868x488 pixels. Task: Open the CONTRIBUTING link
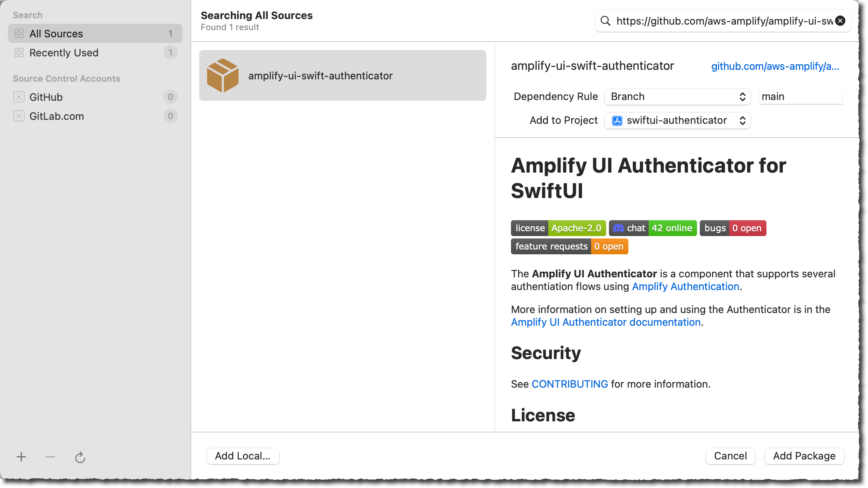coord(569,384)
